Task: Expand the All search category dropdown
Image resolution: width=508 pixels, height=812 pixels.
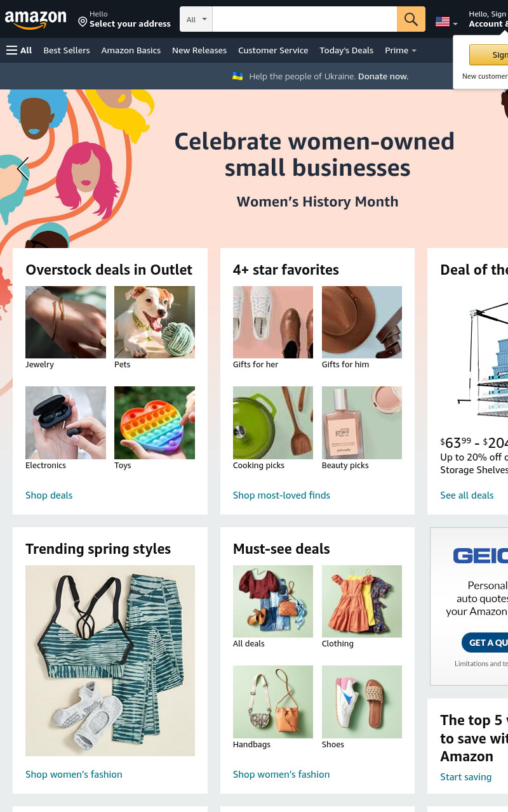Action: (x=196, y=19)
